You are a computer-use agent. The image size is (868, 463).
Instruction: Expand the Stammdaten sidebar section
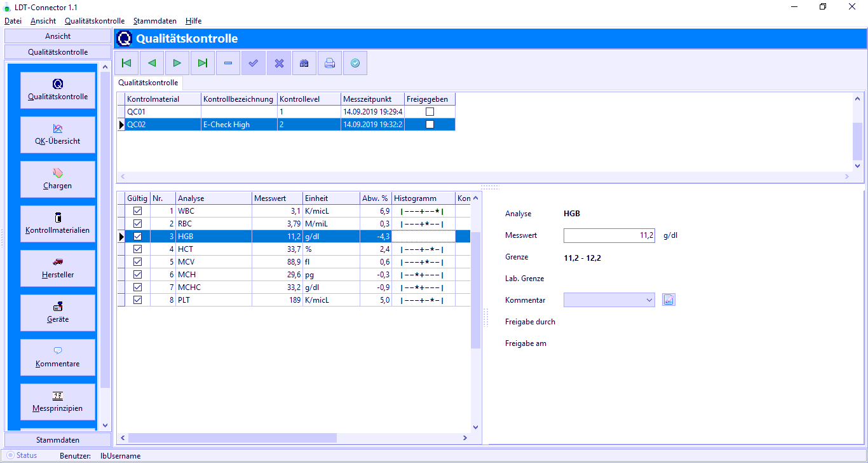coord(58,439)
